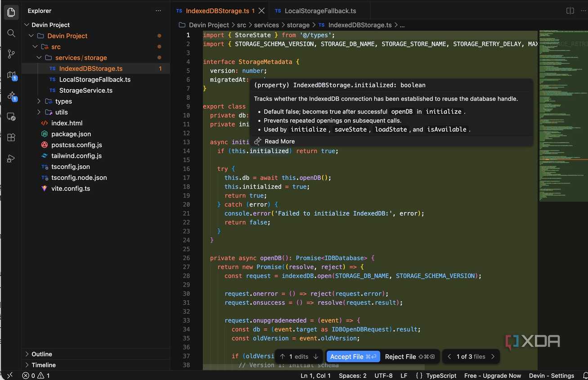
Task: Go to the previous edit with up arrow
Action: click(283, 357)
